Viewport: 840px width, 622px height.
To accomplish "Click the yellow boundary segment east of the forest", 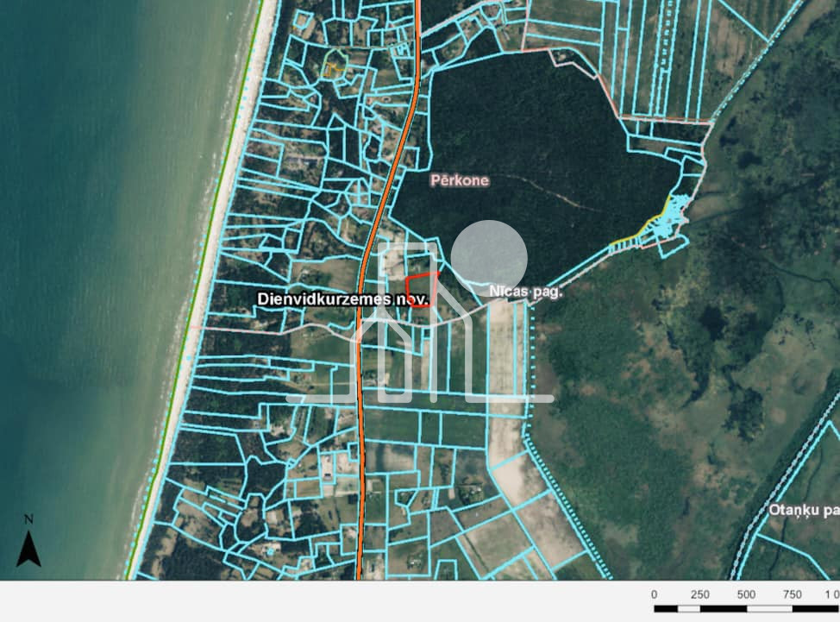I will pyautogui.click(x=645, y=227).
